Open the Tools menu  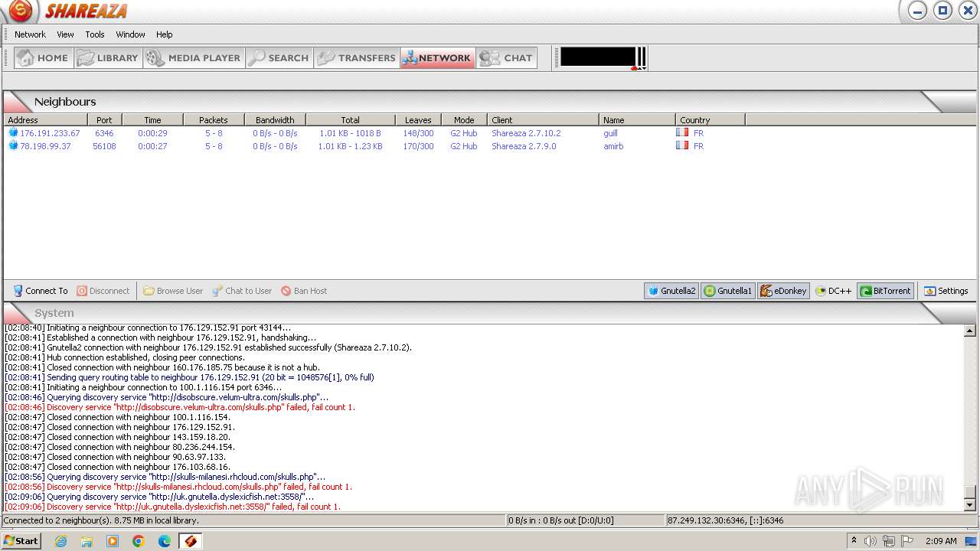pos(95,34)
